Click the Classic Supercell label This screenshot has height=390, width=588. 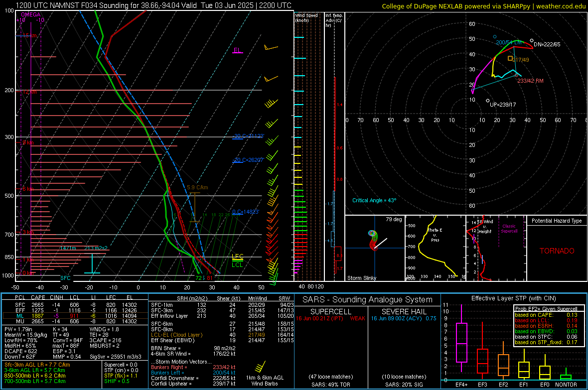click(509, 229)
